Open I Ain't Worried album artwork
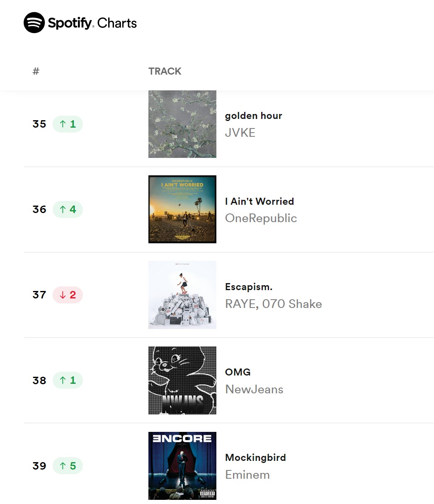The image size is (434, 504). 182,209
